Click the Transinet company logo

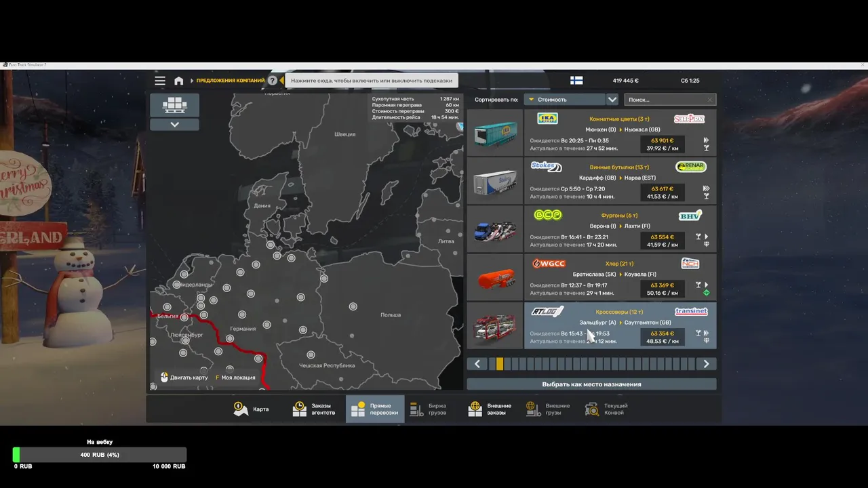point(691,311)
